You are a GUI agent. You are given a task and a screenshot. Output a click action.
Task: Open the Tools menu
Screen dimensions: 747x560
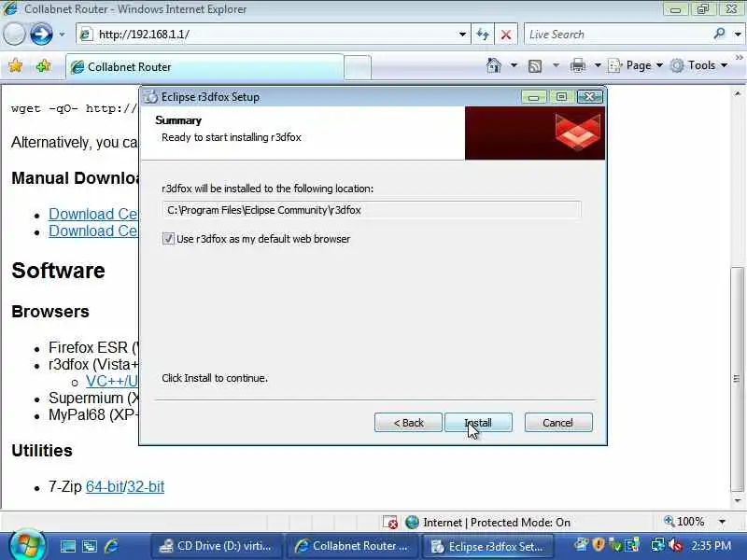coord(698,65)
